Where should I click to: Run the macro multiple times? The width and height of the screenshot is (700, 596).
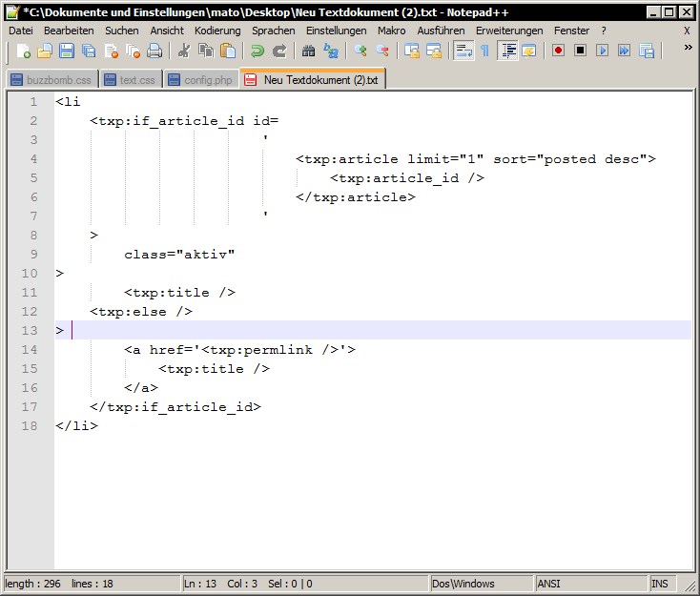click(x=624, y=51)
